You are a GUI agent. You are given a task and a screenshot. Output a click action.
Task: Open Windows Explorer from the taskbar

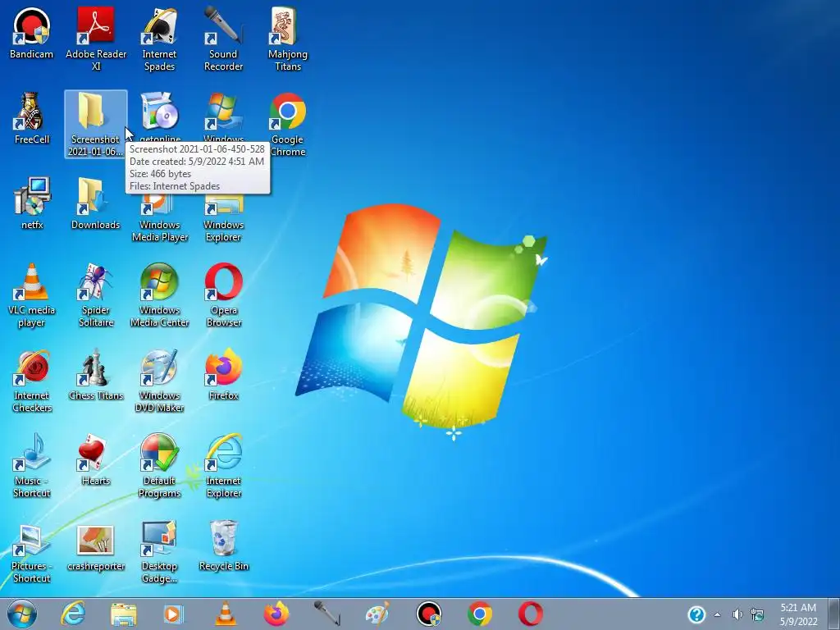[123, 614]
